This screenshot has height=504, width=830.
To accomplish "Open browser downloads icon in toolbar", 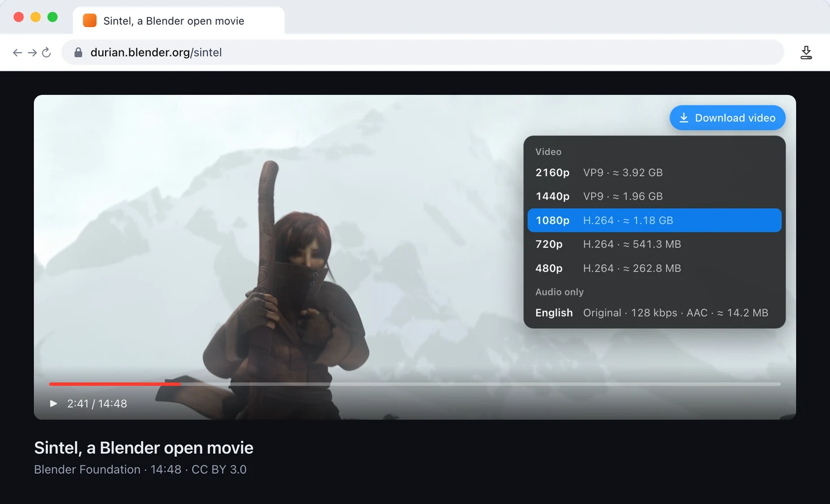I will [x=806, y=52].
